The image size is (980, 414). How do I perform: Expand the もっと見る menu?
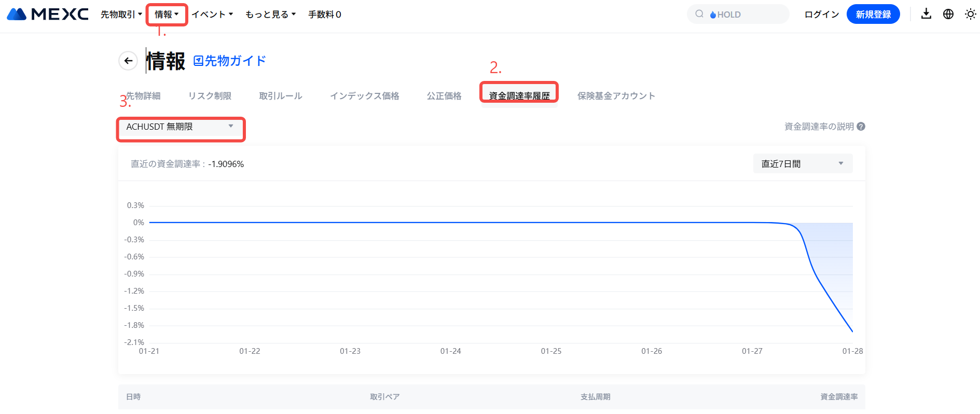point(270,15)
